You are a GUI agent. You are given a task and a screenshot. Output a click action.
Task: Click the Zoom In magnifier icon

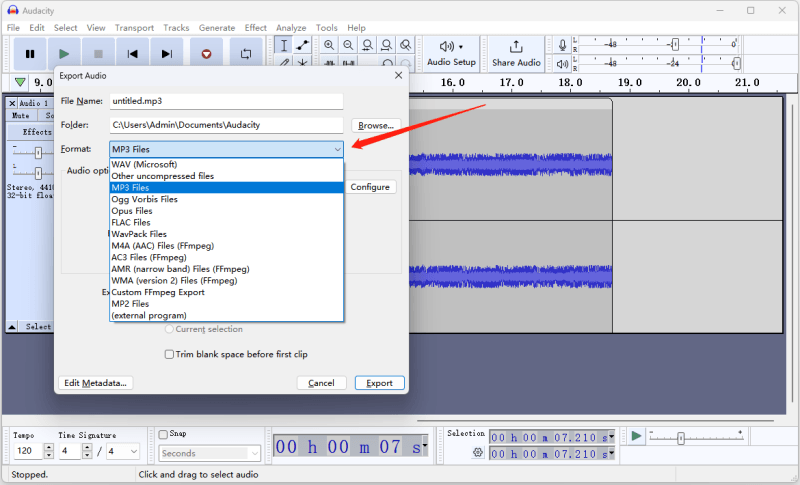pos(329,45)
